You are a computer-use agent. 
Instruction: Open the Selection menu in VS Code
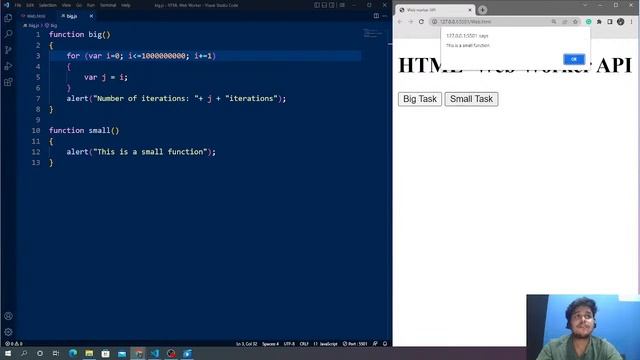click(48, 5)
